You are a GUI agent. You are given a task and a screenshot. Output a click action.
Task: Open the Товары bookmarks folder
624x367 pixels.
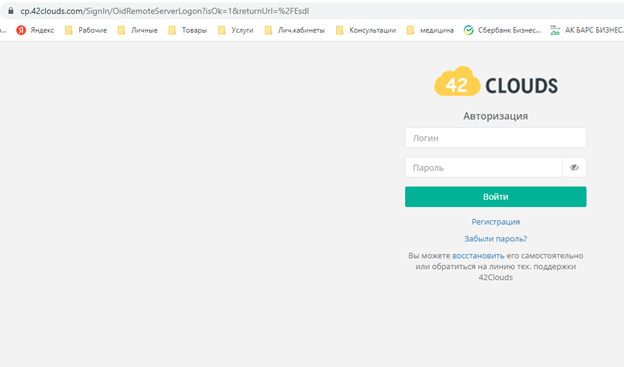click(x=188, y=30)
